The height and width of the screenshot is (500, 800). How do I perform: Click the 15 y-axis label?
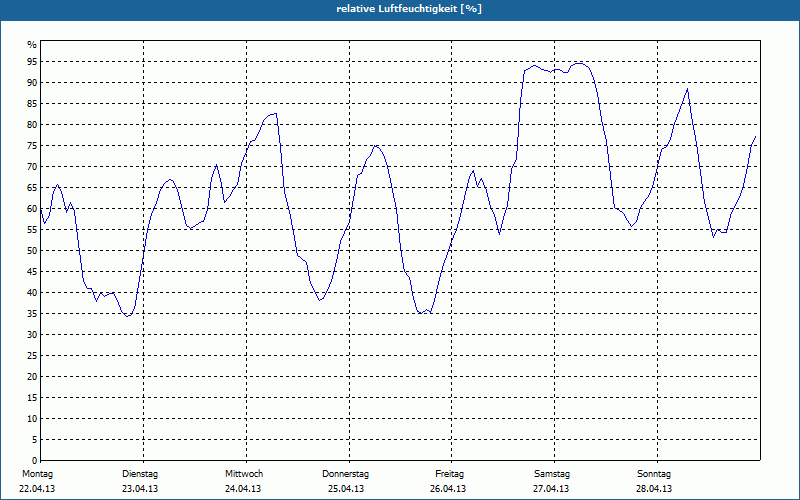32,397
